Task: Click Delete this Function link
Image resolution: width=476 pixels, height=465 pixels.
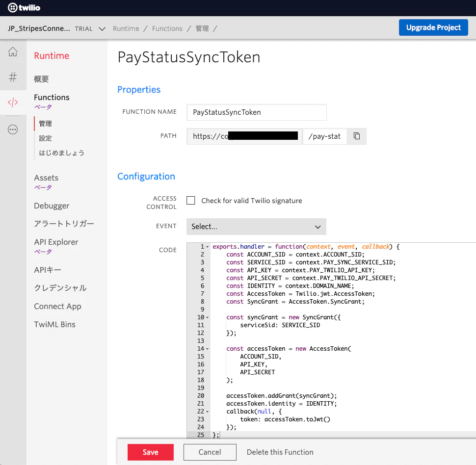Action: (280, 452)
